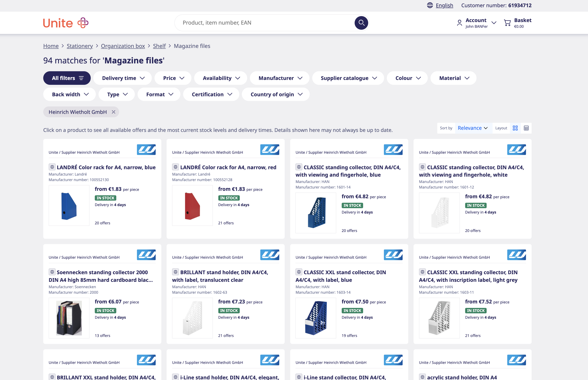Click blue LANDRÉ rack product thumbnail
The image size is (588, 380).
pos(69,205)
